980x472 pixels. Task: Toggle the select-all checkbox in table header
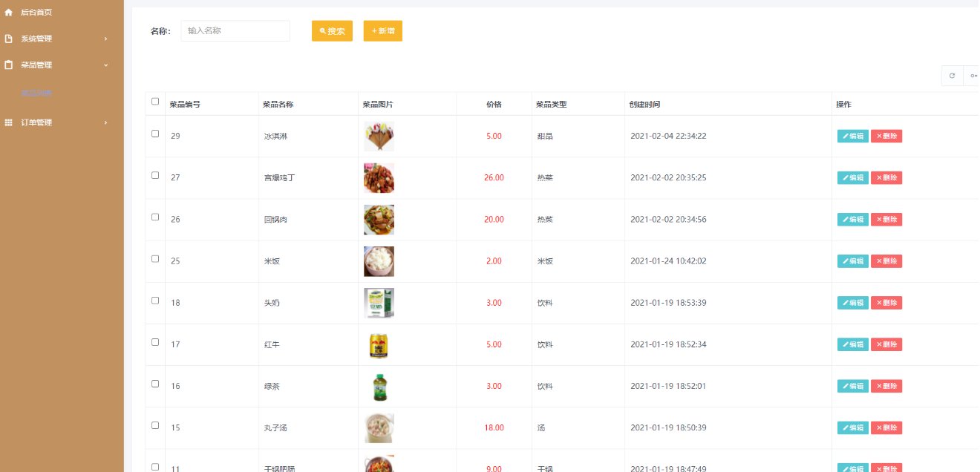pos(155,102)
